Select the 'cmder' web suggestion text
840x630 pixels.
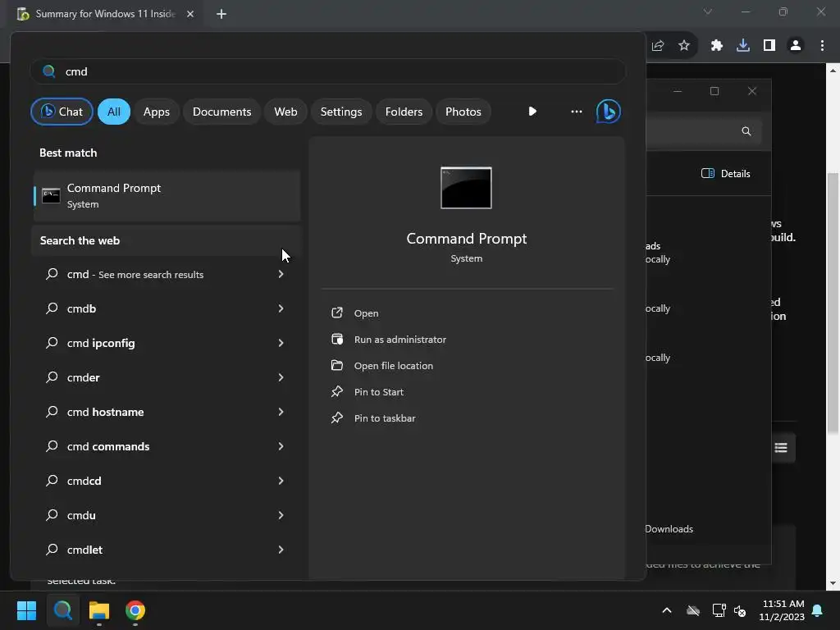coord(83,377)
